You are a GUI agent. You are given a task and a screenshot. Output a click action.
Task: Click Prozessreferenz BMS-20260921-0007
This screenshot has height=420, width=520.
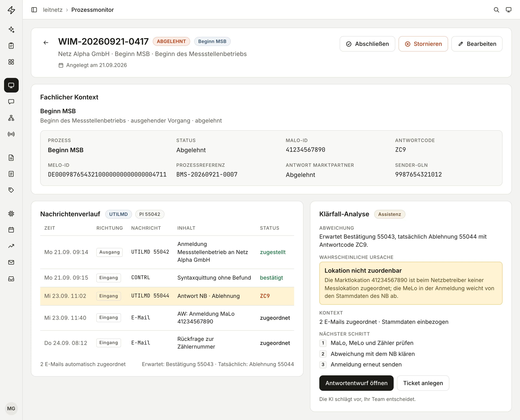pyautogui.click(x=207, y=174)
